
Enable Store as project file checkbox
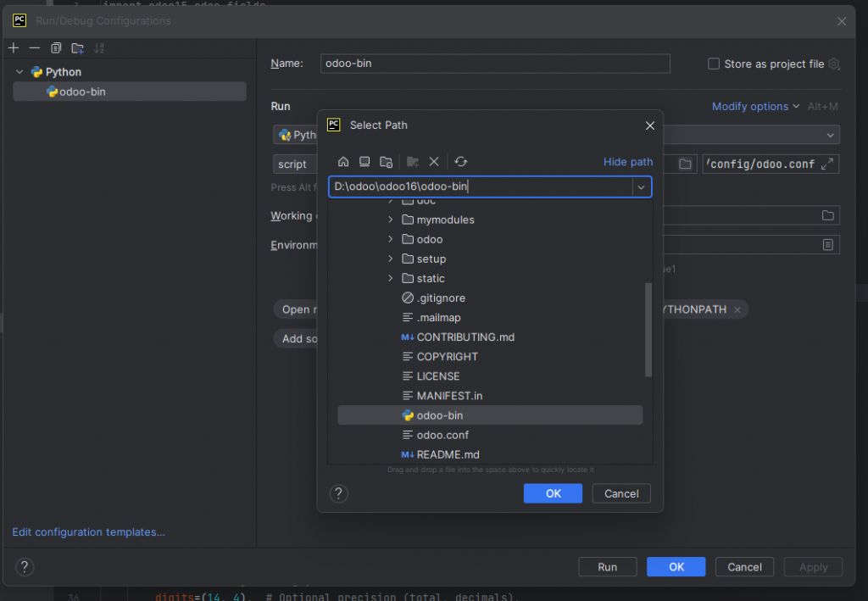click(x=714, y=64)
